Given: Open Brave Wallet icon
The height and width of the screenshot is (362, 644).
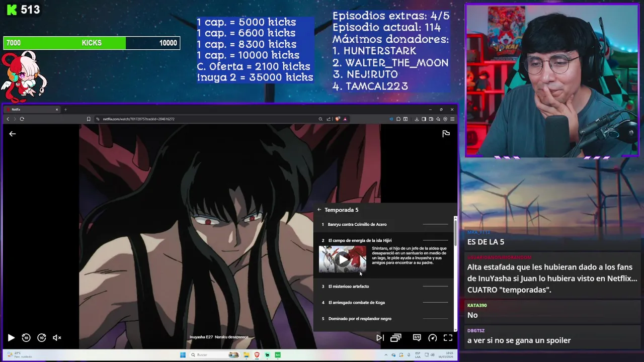Looking at the screenshot, I should (431, 119).
